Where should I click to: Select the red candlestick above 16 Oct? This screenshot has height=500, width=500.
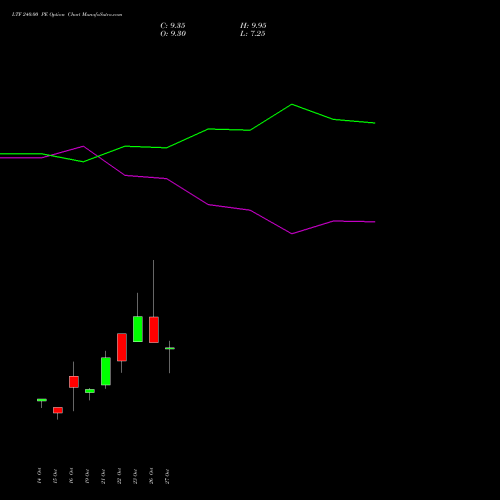tap(74, 382)
